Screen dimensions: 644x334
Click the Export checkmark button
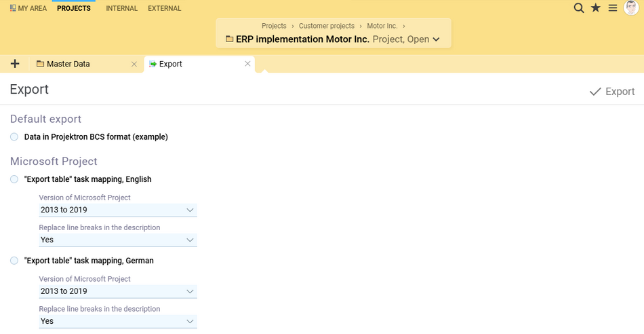pos(612,92)
